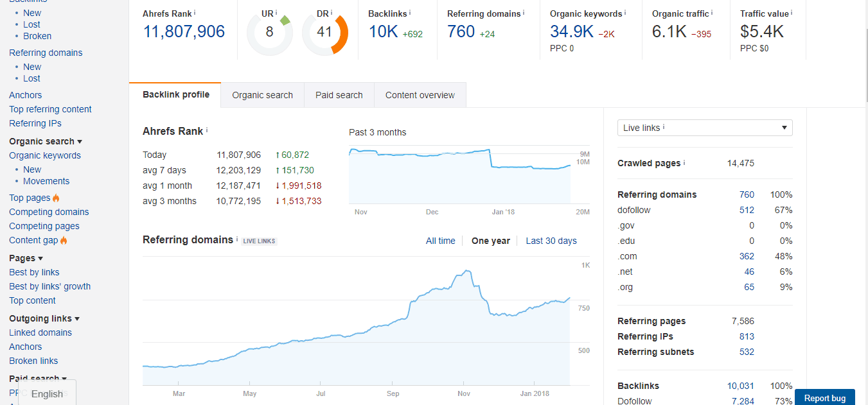Open Movements under Organic keywords
This screenshot has width=868, height=405.
(x=46, y=181)
